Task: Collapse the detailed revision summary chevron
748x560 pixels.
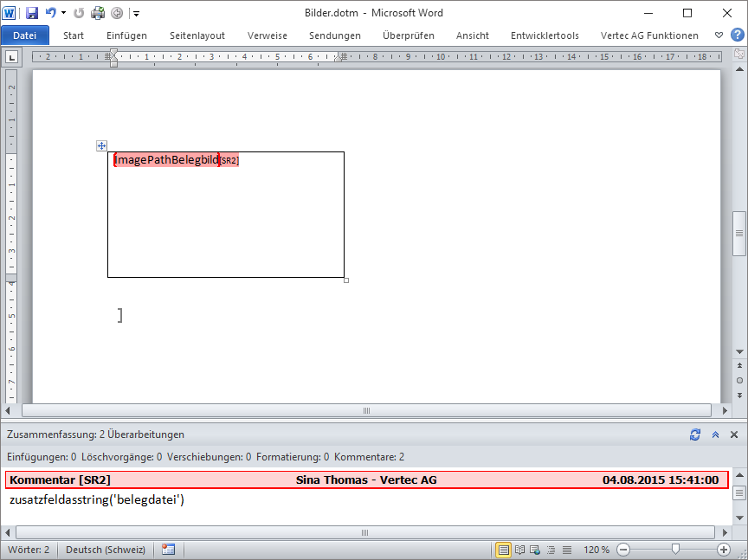Action: 715,434
